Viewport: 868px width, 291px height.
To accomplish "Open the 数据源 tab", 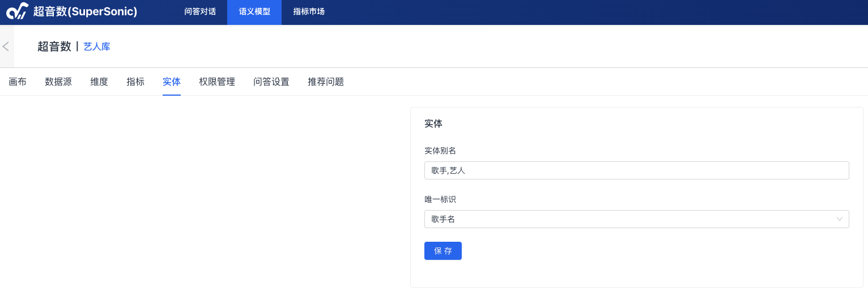I will pyautogui.click(x=58, y=82).
